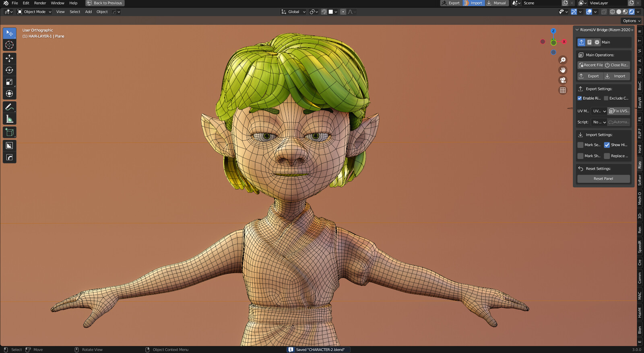Viewport: 644px width, 353px height.
Task: Click the Z axis on navigation gizmo
Action: pos(553,31)
